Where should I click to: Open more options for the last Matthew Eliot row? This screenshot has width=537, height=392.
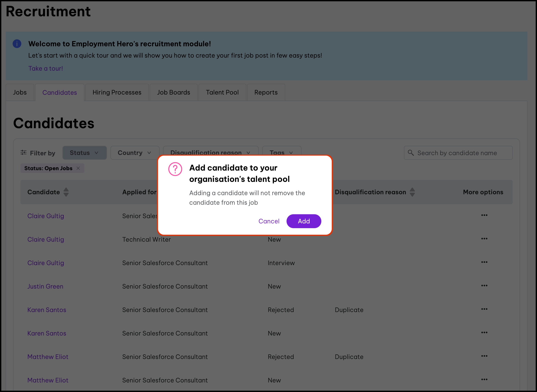pyautogui.click(x=484, y=379)
